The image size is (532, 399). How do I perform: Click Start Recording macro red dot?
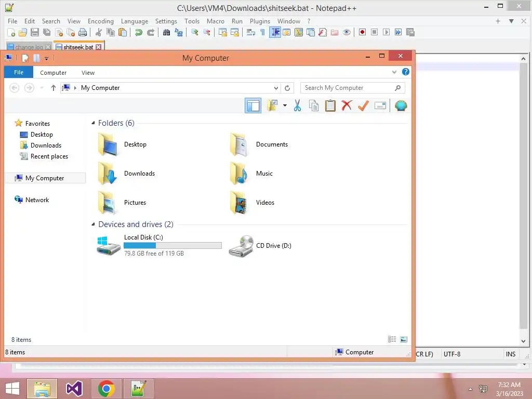362,32
